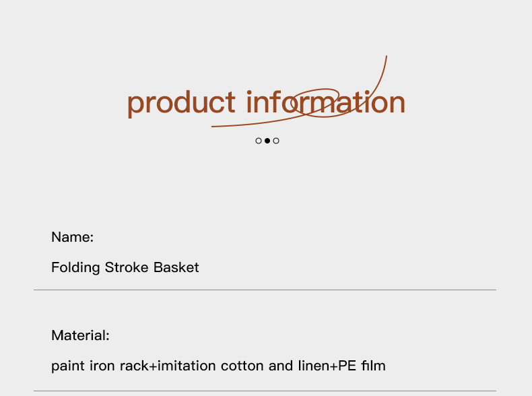Viewport: 532px width, 396px height.
Task: Click the divider line below the product name
Action: [265, 290]
